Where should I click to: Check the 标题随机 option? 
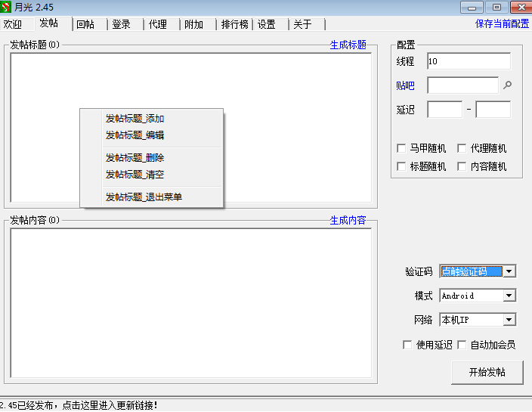click(402, 166)
